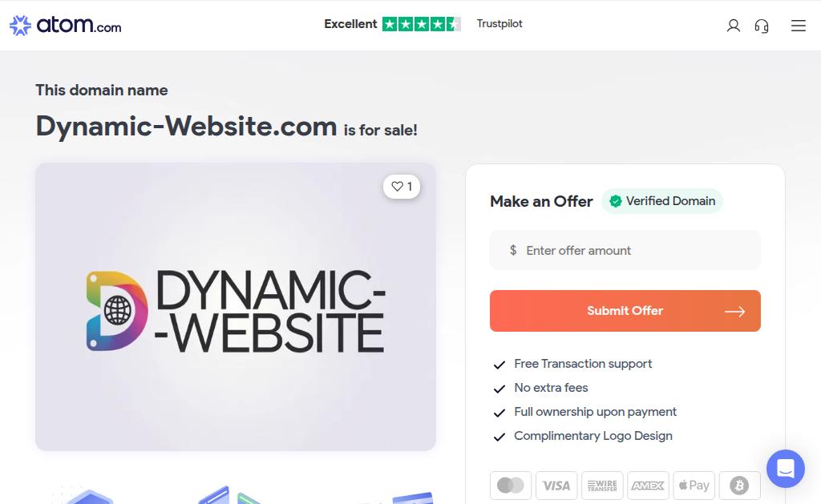Open the Trustpilot link

coord(499,23)
